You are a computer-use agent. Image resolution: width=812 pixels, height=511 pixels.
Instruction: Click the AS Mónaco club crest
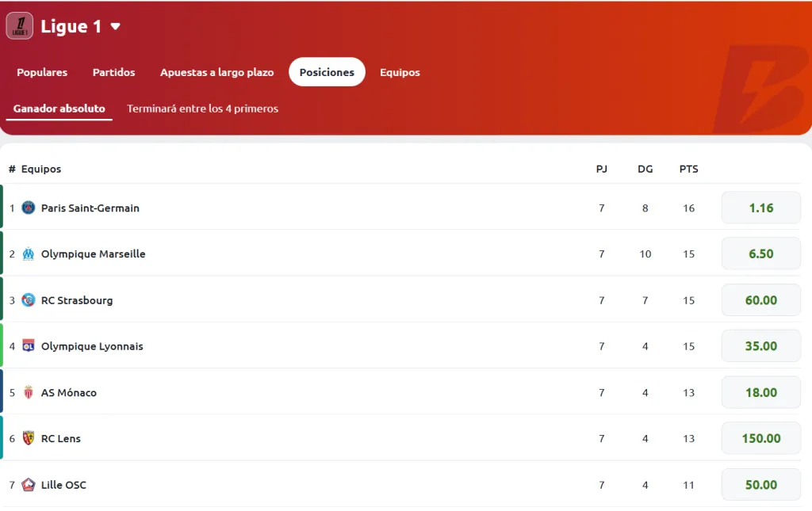[x=29, y=393]
